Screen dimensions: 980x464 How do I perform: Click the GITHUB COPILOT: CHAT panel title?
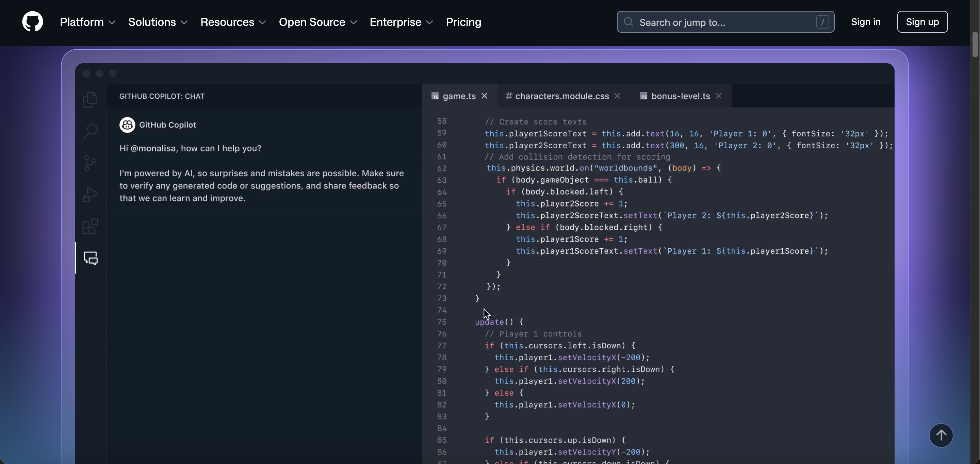[162, 96]
